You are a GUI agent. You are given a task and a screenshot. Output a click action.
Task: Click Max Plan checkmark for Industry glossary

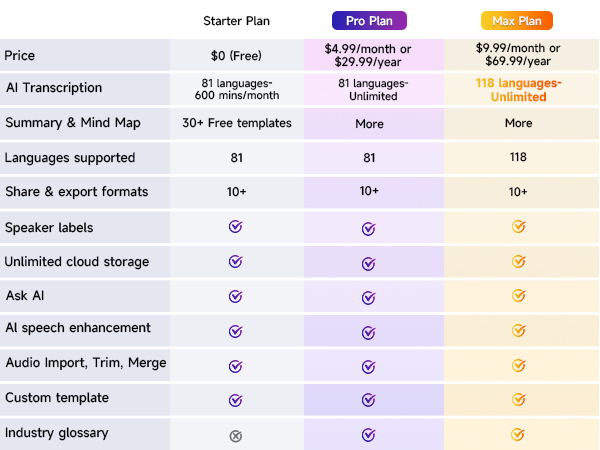tap(518, 434)
